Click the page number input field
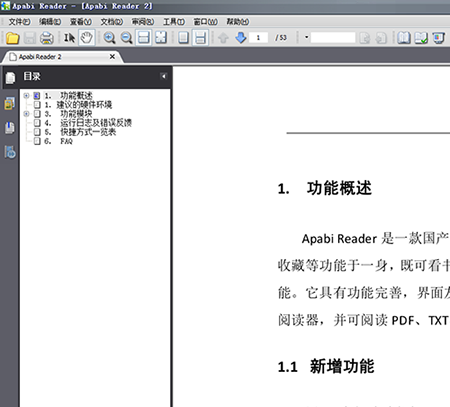Viewport: 450px width, 407px height. coord(258,38)
